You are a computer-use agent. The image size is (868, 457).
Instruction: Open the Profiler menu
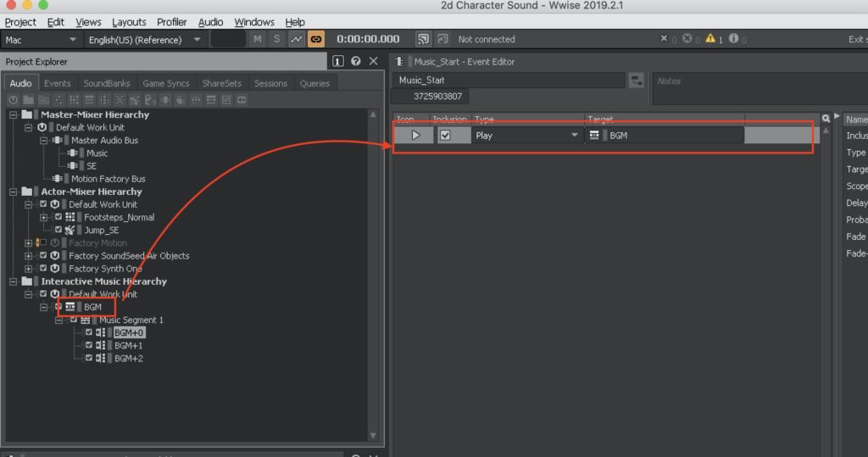tap(171, 22)
